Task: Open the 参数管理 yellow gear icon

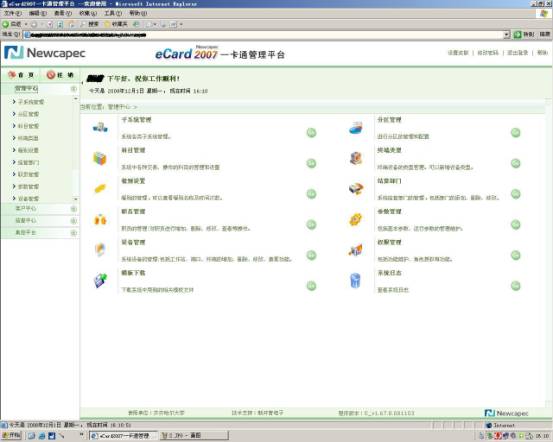Action: click(x=356, y=220)
